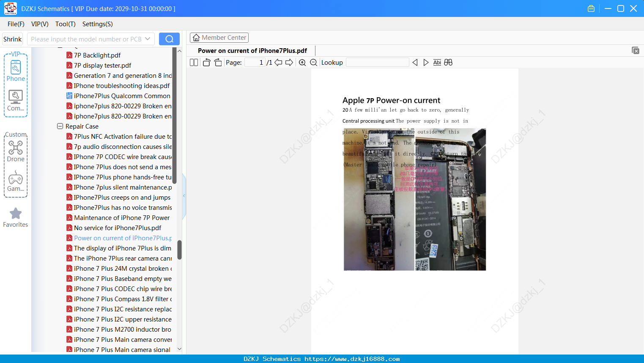Click the tree's vertical scrollbar thumb
Viewport: 644px width, 363px height.
tap(179, 250)
